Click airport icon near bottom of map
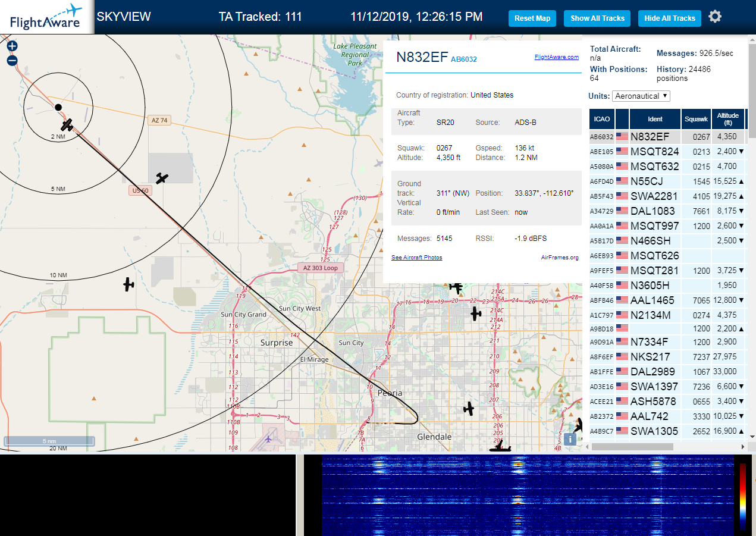Screen dimensions: 756x536 (269, 439)
